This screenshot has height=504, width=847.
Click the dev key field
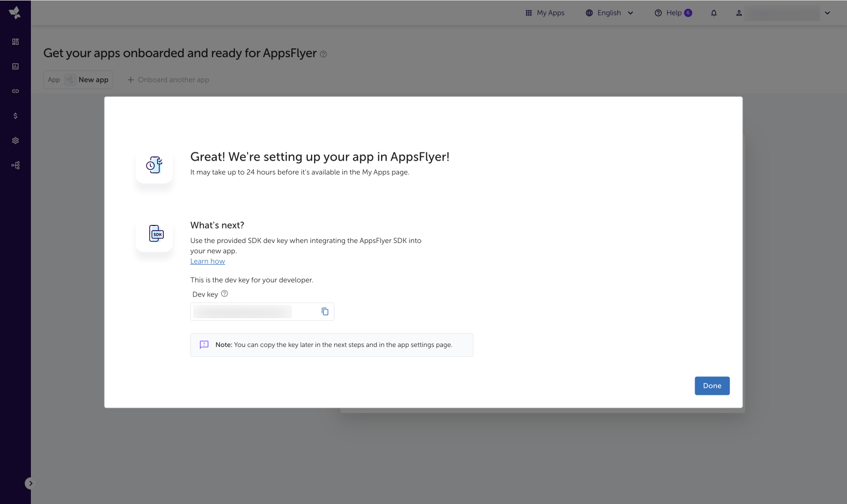click(262, 311)
